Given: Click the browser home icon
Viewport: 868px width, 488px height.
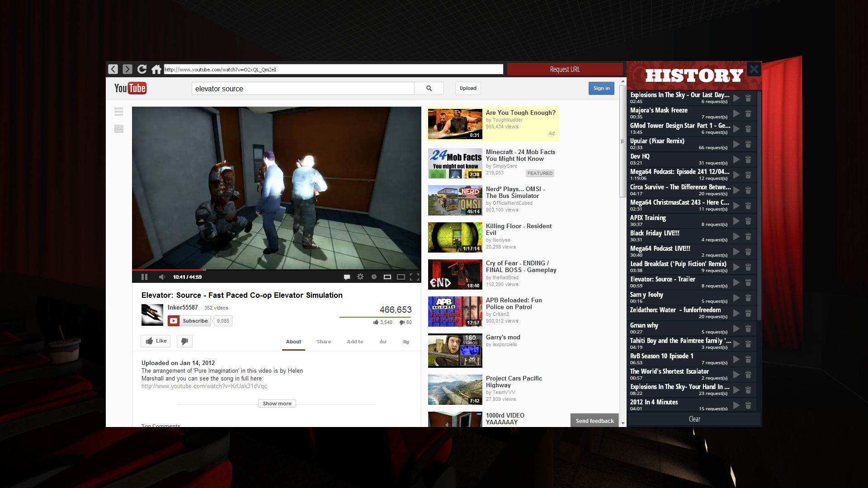Looking at the screenshot, I should point(156,69).
